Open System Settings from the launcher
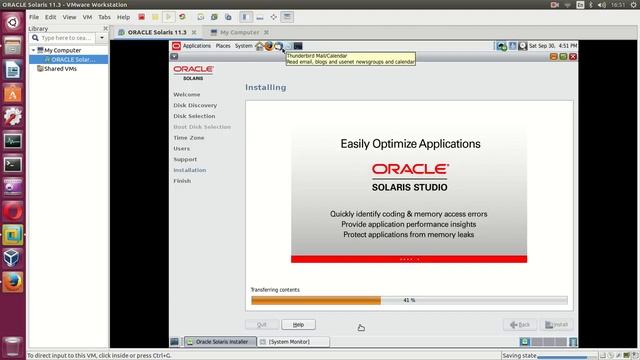Viewport: 640px width, 360px height. point(13,117)
